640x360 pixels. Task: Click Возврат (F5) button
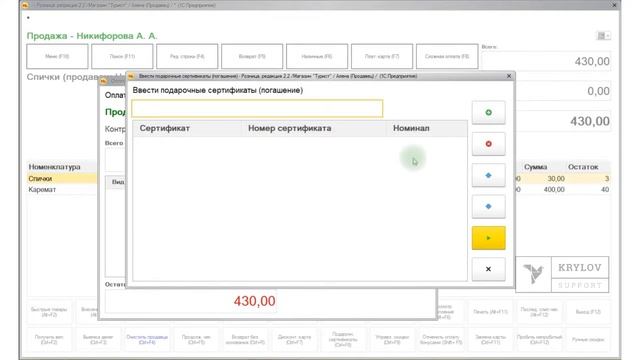(252, 56)
